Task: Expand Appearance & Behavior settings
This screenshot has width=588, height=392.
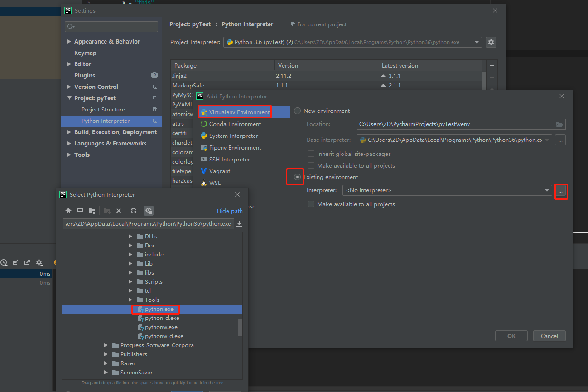Action: coord(69,42)
